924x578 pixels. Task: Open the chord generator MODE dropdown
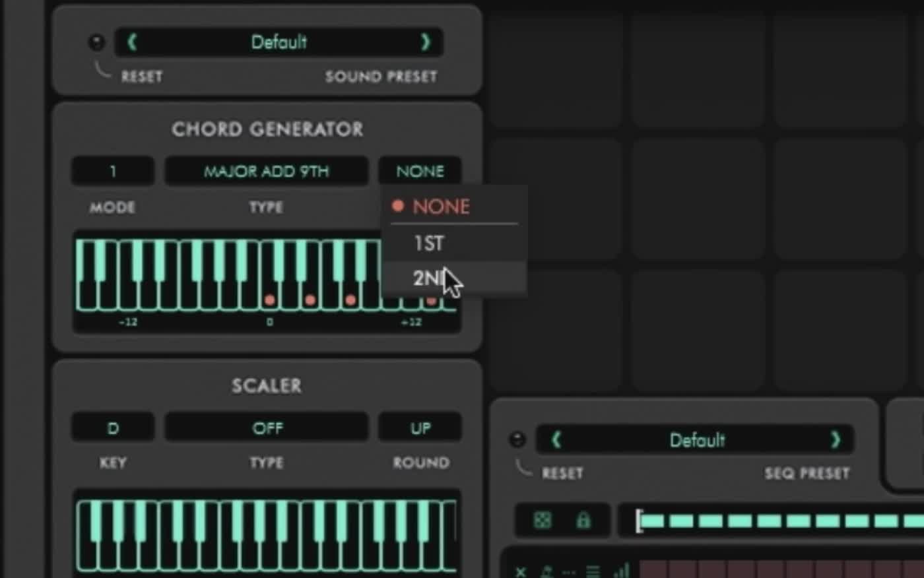[x=113, y=172]
